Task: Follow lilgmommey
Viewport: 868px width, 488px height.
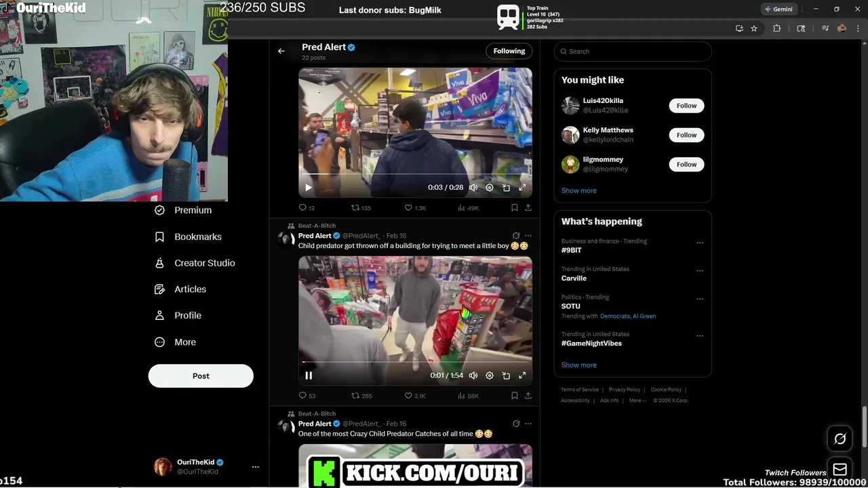Action: point(686,164)
